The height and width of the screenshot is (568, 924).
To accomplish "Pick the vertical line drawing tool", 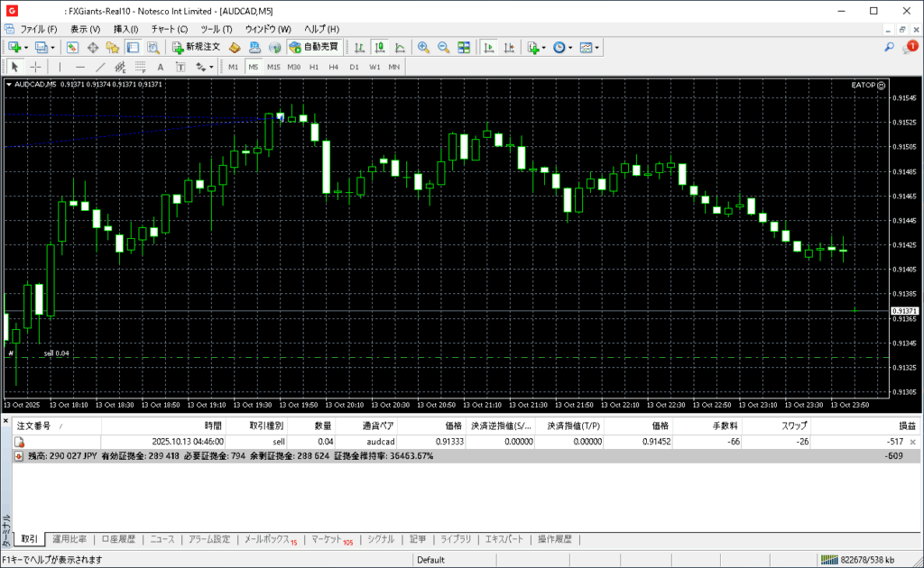I will (x=60, y=67).
